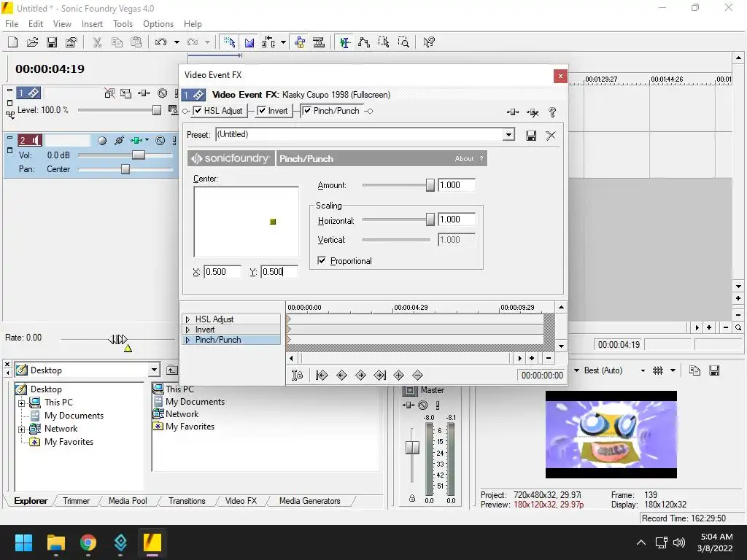The image size is (747, 560).
Task: Mute audio track 2 button
Action: click(x=160, y=141)
